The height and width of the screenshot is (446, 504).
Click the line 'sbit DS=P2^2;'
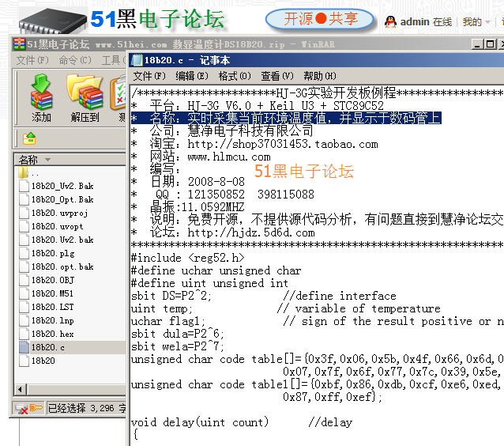[171, 296]
